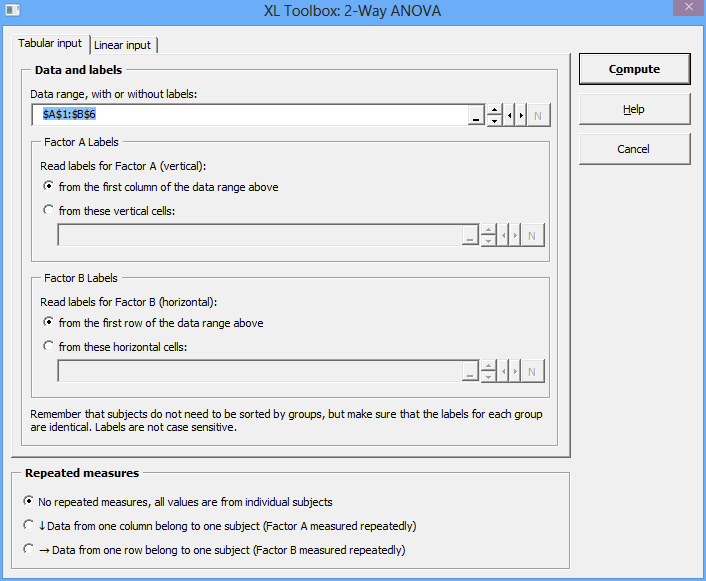Image resolution: width=706 pixels, height=581 pixels.
Task: Switch to the Tabular input tab
Action: tap(50, 43)
